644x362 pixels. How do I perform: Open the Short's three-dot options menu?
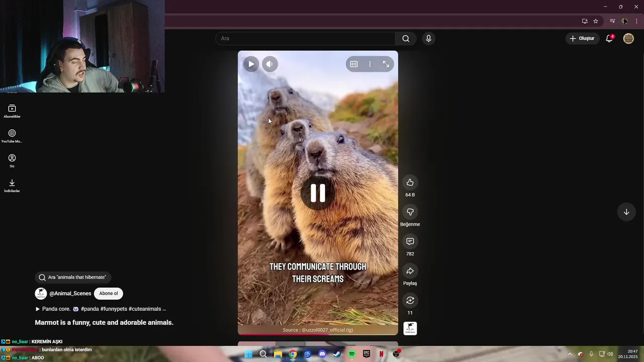tap(370, 64)
